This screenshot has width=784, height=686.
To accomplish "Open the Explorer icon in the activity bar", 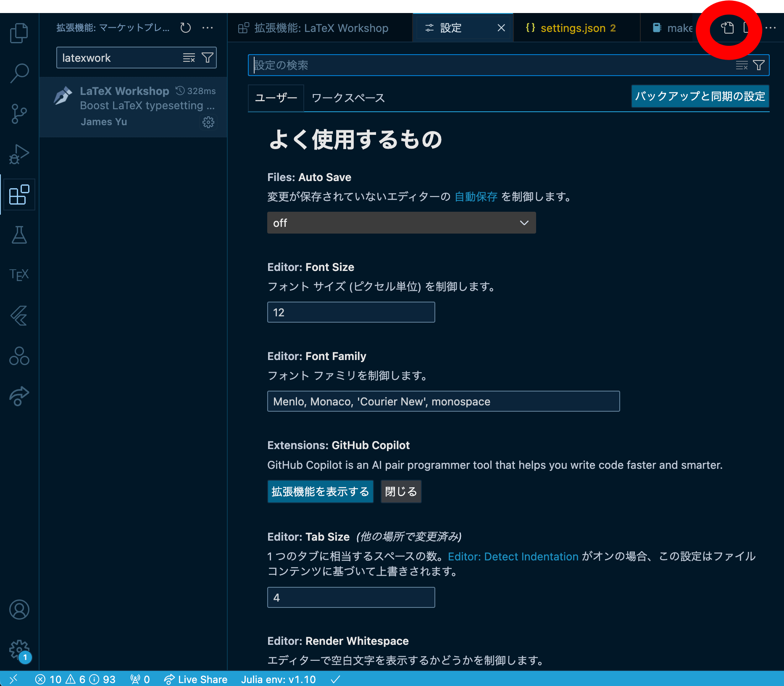I will [19, 33].
